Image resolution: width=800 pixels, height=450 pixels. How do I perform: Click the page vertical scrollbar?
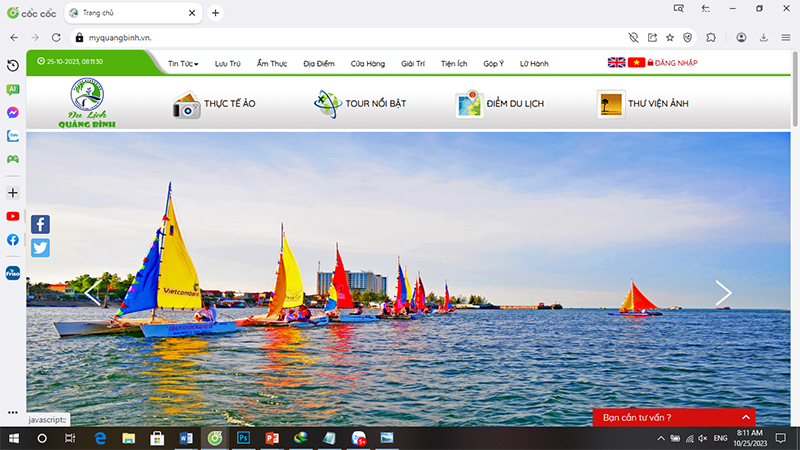795,89
